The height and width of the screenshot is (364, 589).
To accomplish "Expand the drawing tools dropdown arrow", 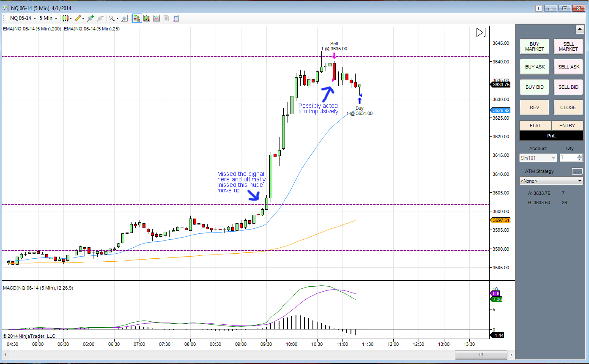I will (83, 19).
